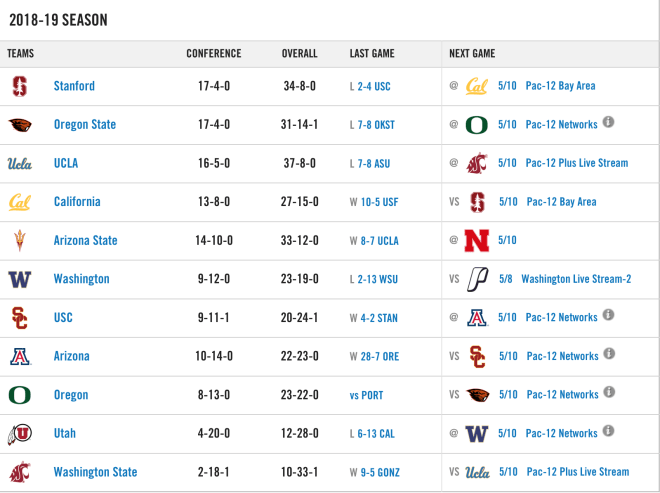The image size is (660, 493).
Task: Click the Oregon State beaver logo in Teams column
Action: pos(20,125)
